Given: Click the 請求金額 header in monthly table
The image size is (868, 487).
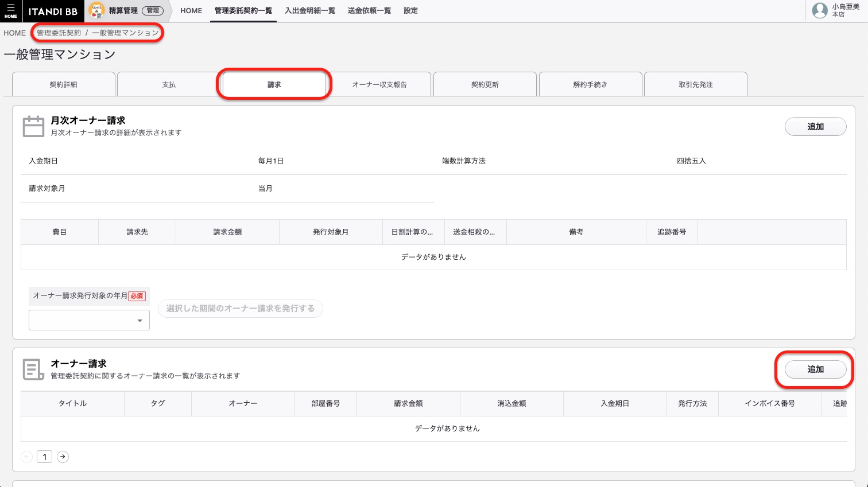Looking at the screenshot, I should pyautogui.click(x=227, y=232).
